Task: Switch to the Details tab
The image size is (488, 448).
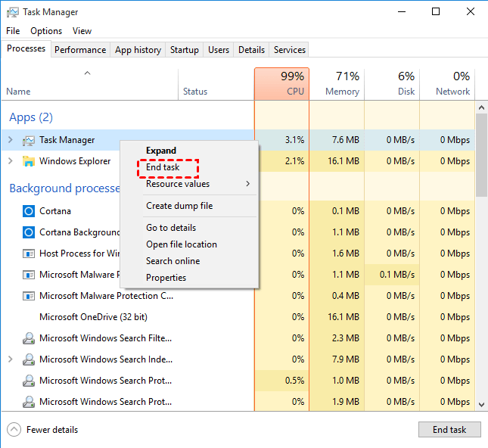Action: tap(251, 50)
